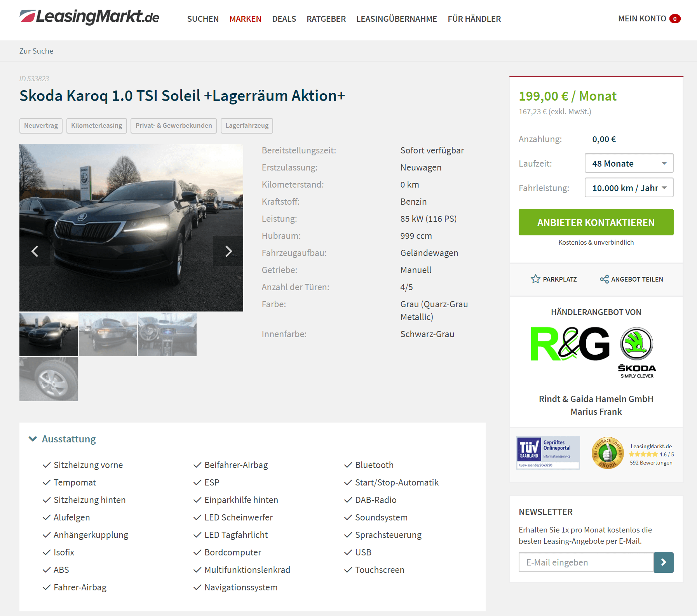The image size is (697, 616).
Task: Open the Suchen menu
Action: tap(203, 19)
